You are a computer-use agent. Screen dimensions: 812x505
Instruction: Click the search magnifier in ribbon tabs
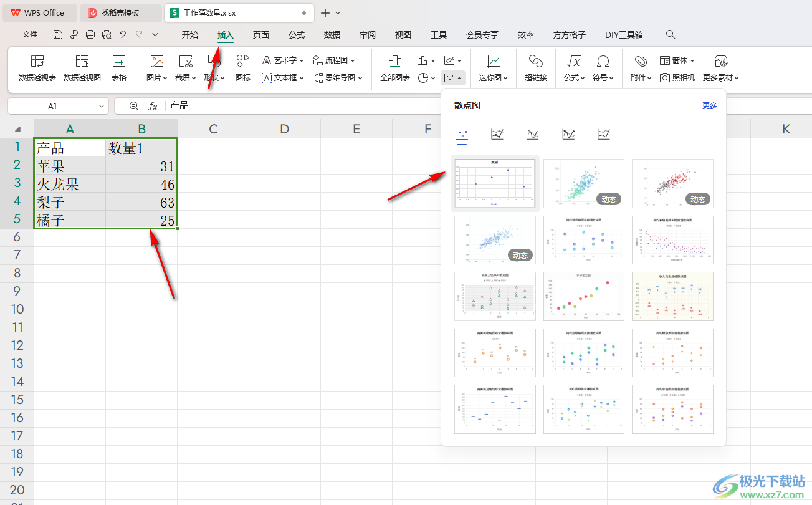pyautogui.click(x=671, y=35)
